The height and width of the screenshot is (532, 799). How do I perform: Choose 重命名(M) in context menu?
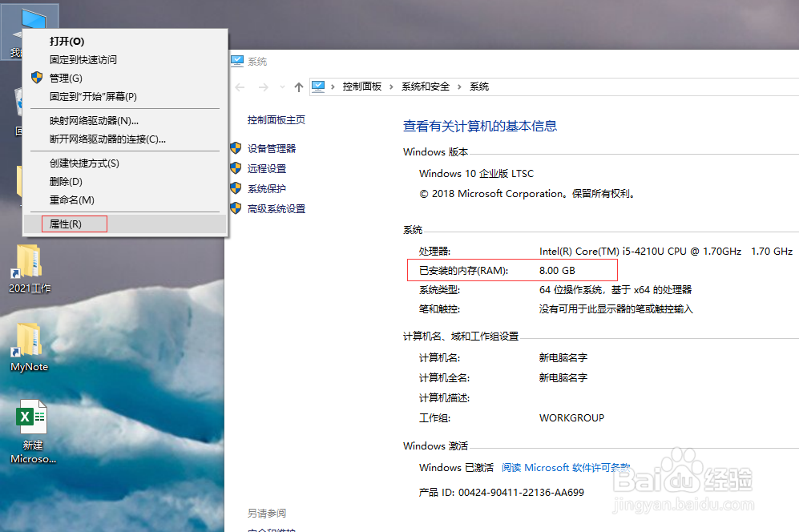click(125, 199)
